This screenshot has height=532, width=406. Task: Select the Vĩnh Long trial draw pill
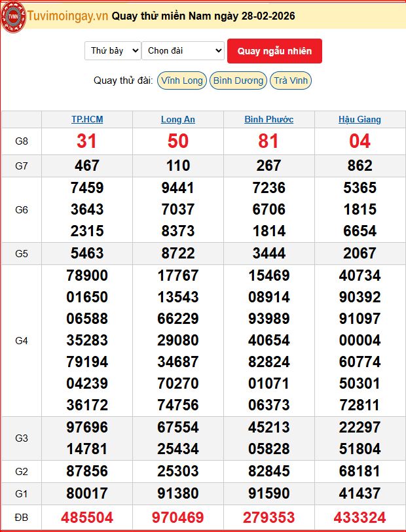point(182,80)
